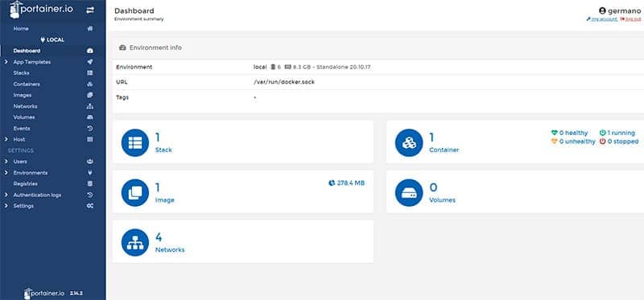Viewport: 644px width, 300px height.
Task: Expand the App Templates chevron
Action: tap(6, 62)
